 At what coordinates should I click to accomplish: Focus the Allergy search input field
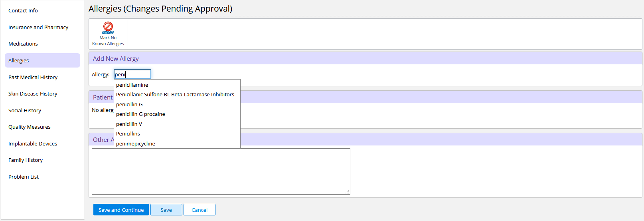(x=132, y=74)
